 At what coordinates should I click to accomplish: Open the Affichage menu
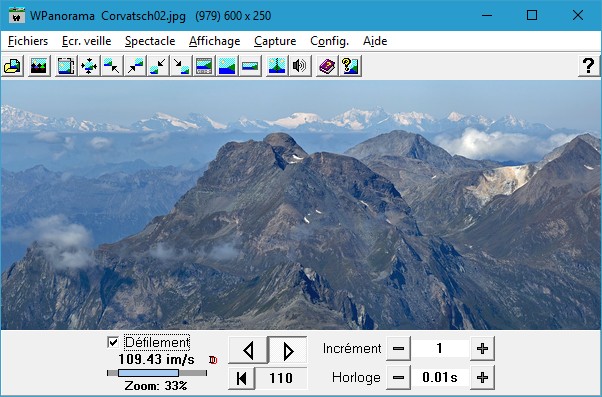click(x=215, y=41)
